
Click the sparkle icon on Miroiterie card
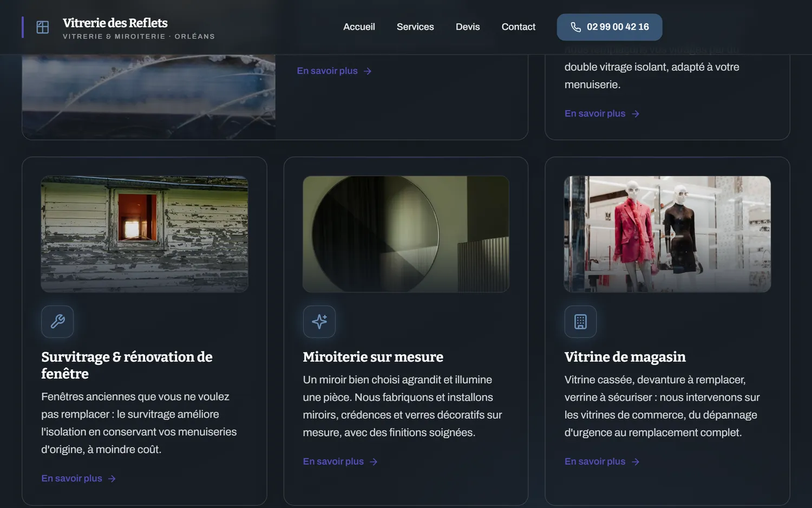(x=319, y=322)
